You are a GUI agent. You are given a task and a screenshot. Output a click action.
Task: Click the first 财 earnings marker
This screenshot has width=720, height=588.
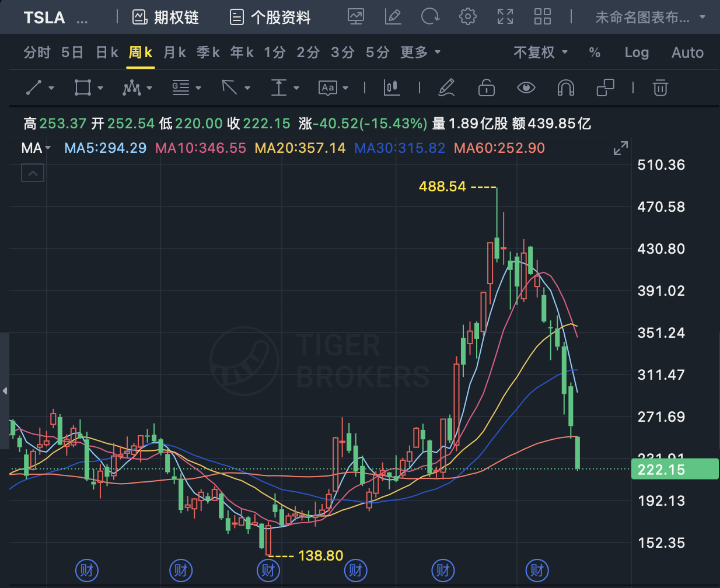[87, 570]
